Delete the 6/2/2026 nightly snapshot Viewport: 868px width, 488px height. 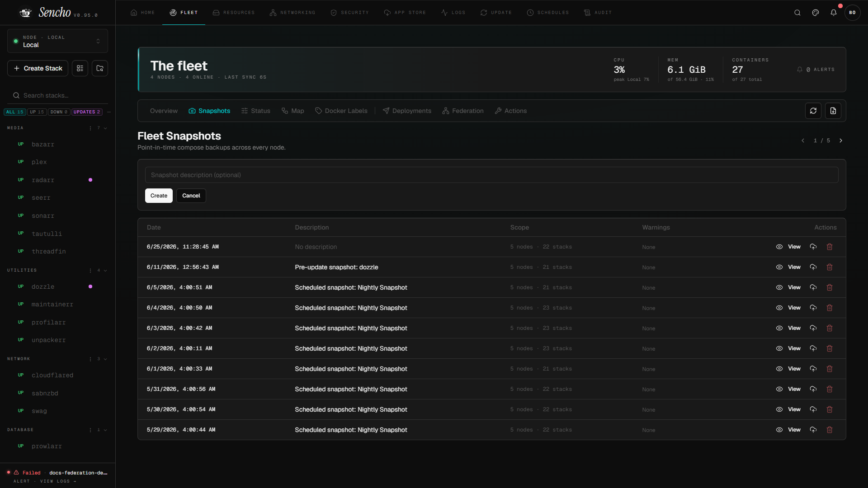pyautogui.click(x=830, y=348)
